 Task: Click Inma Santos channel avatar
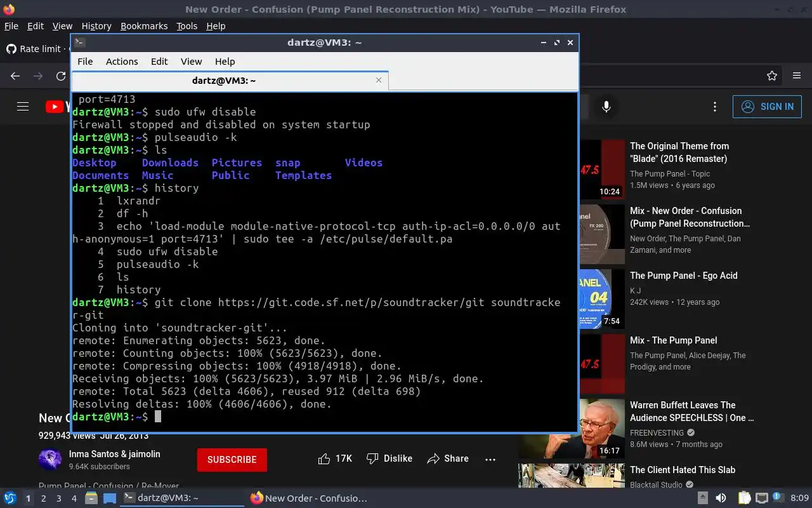point(50,460)
